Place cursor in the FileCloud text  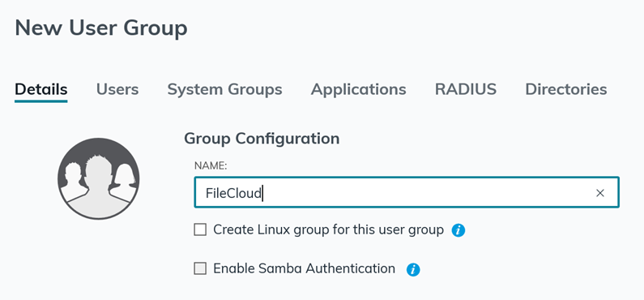click(233, 193)
